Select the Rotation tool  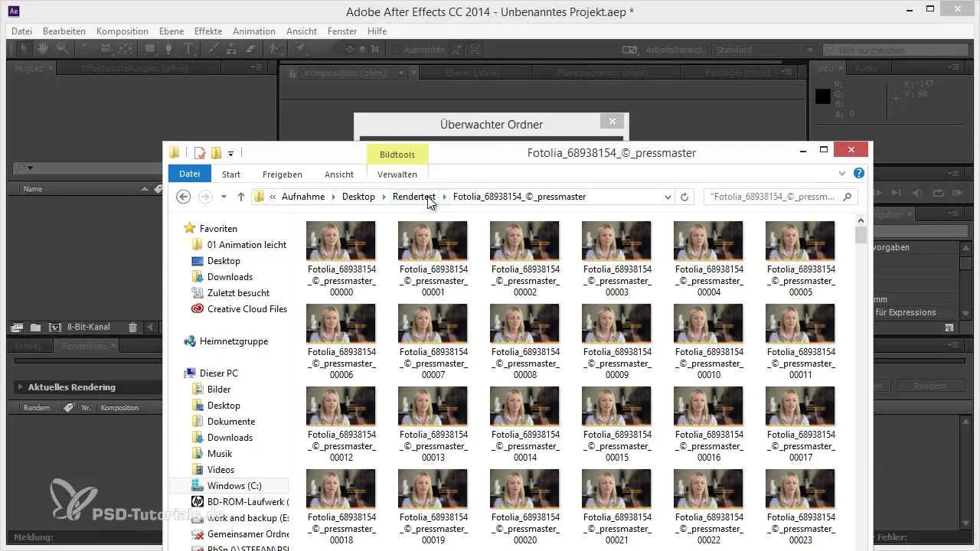(x=87, y=49)
